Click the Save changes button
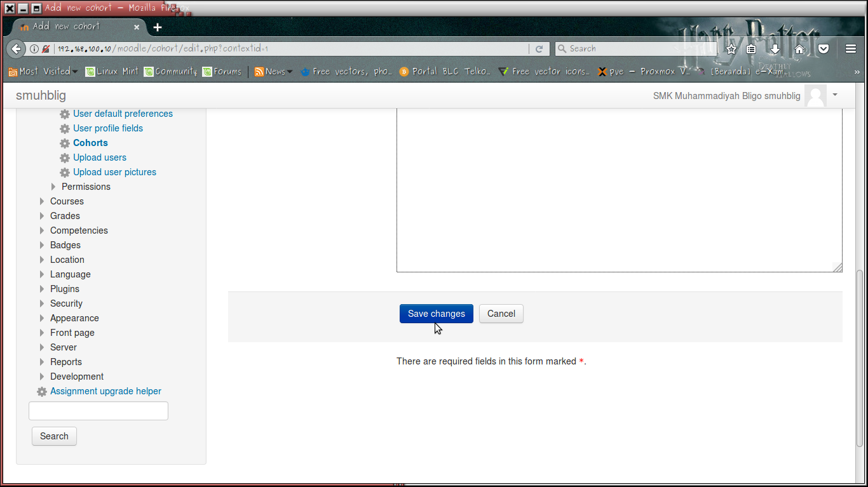This screenshot has width=868, height=487. pyautogui.click(x=437, y=314)
